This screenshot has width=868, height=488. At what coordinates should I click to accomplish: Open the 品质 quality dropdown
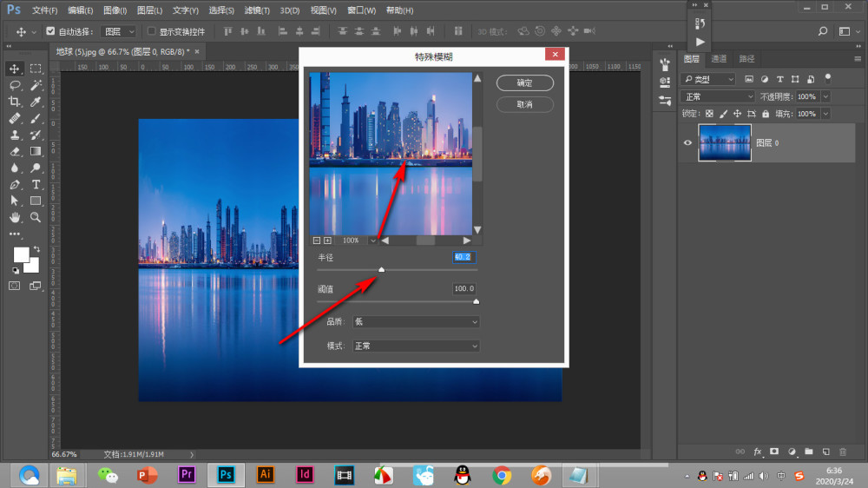coord(416,322)
